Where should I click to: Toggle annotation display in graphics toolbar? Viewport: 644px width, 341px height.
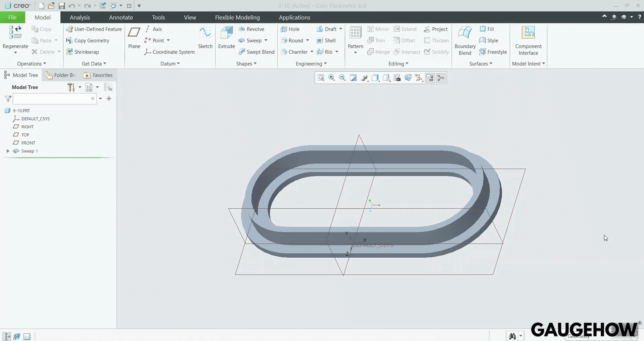tap(430, 78)
